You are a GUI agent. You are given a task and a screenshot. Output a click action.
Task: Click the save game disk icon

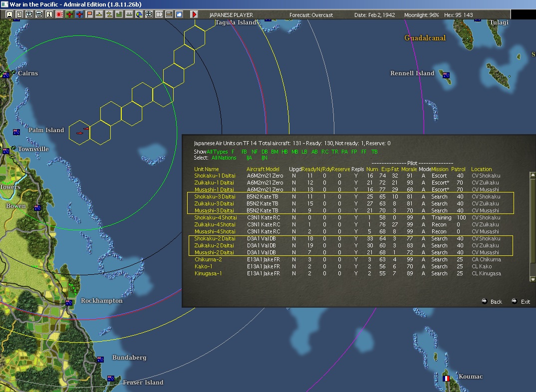pyautogui.click(x=9, y=14)
